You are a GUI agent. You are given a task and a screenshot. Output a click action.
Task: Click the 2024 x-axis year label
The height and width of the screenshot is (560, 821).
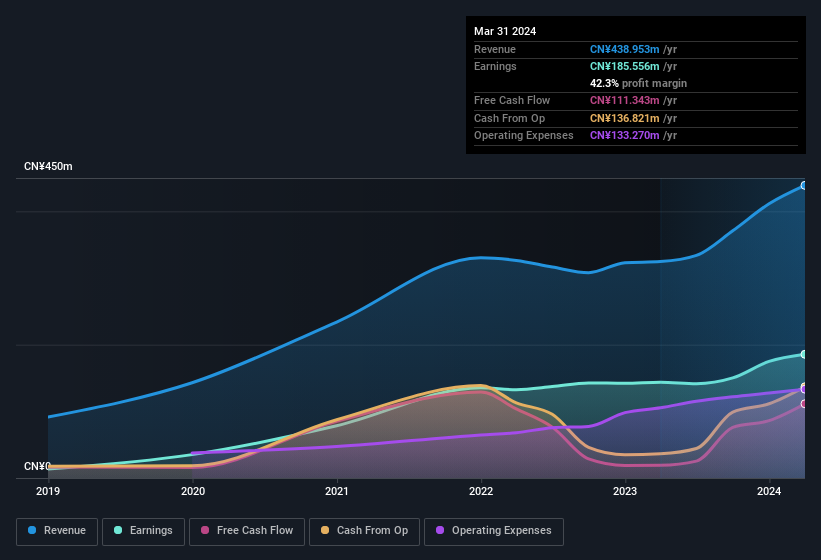click(769, 491)
